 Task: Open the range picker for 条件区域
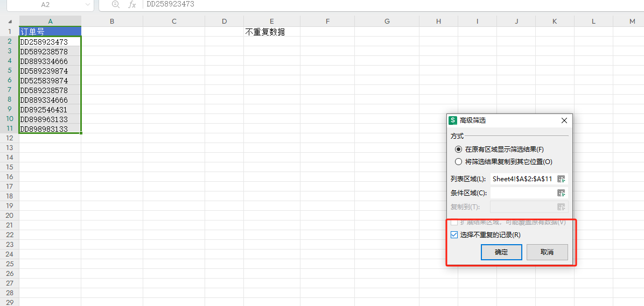[561, 193]
